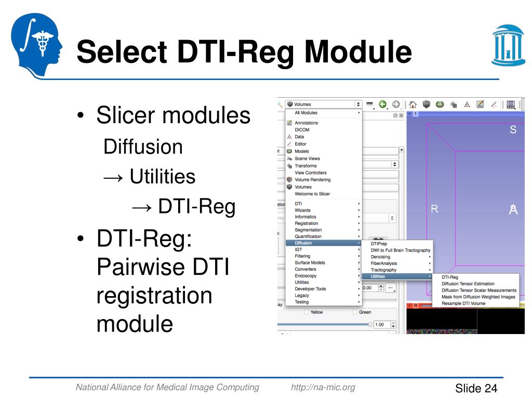
Task: Toggle the Yellow slice checkbox
Action: point(307,312)
